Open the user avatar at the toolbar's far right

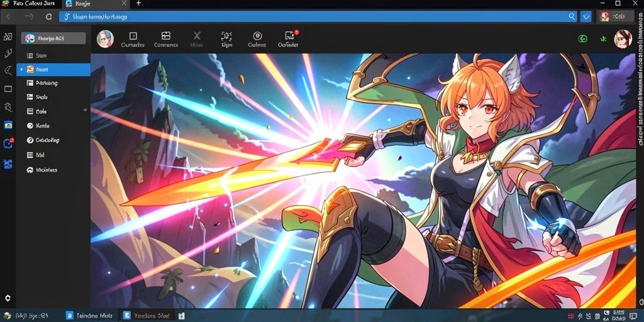pyautogui.click(x=623, y=39)
